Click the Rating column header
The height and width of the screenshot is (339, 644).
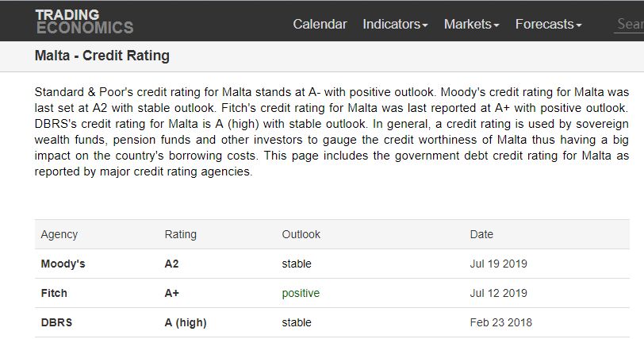pos(181,234)
